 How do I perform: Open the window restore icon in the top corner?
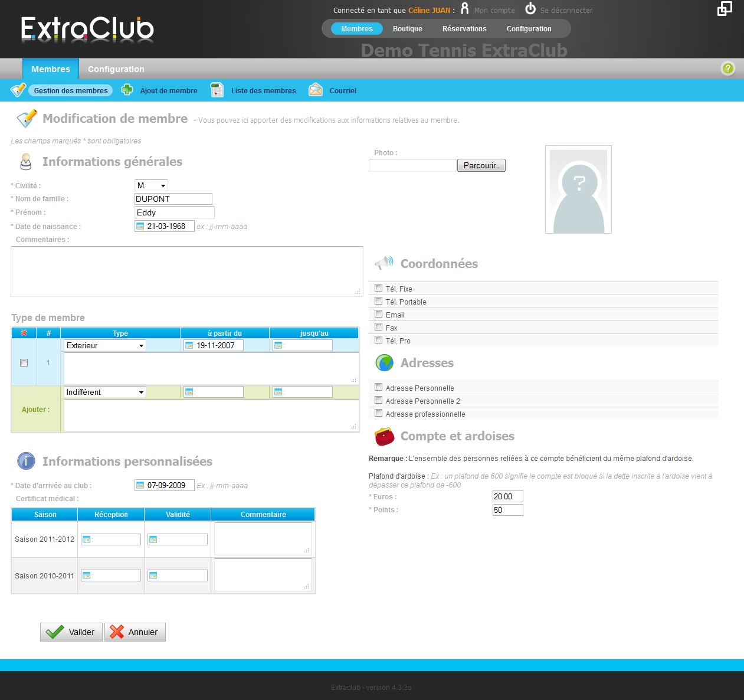(x=725, y=8)
